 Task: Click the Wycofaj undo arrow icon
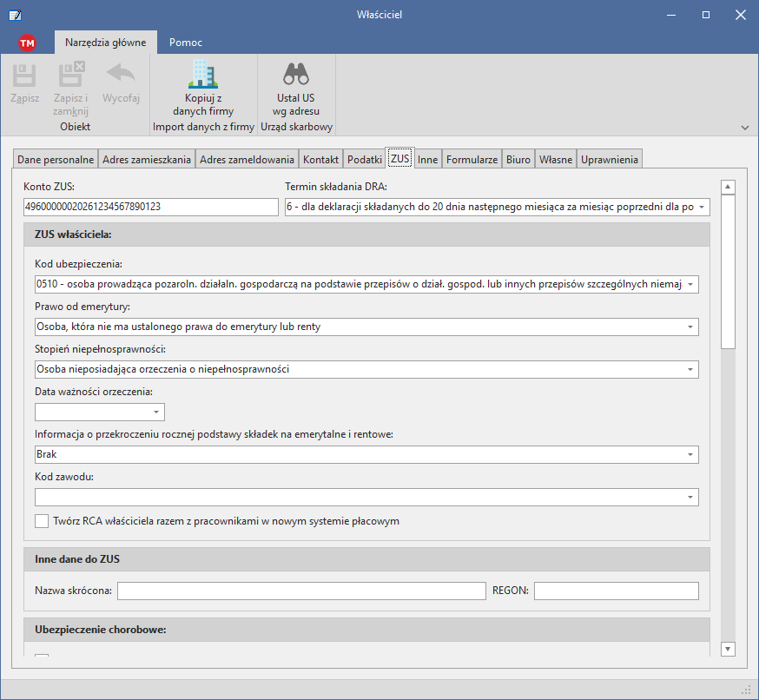121,74
